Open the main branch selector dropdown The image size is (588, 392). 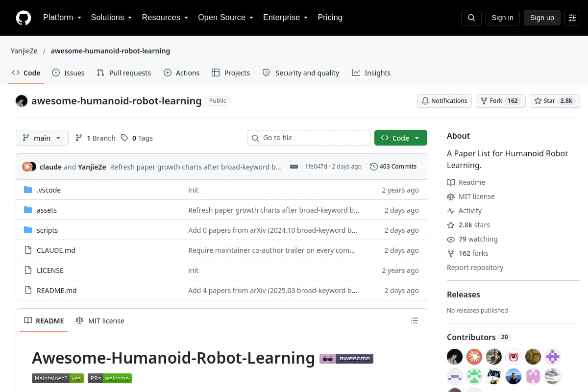pyautogui.click(x=42, y=138)
